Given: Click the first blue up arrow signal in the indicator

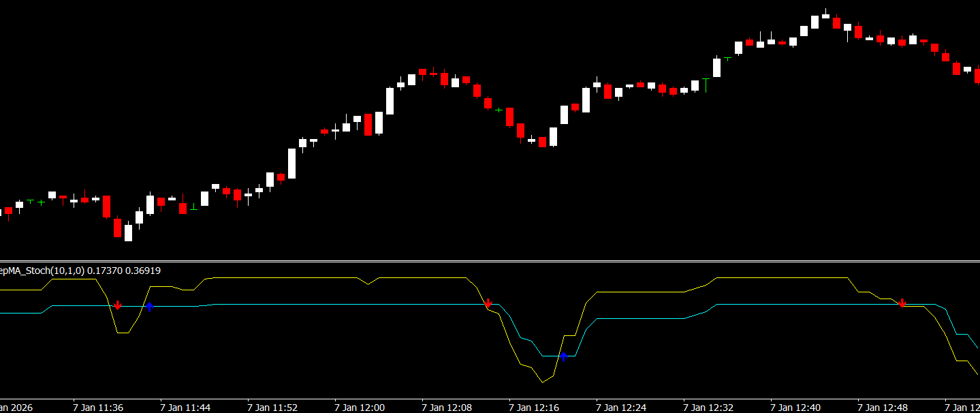Looking at the screenshot, I should point(150,307).
